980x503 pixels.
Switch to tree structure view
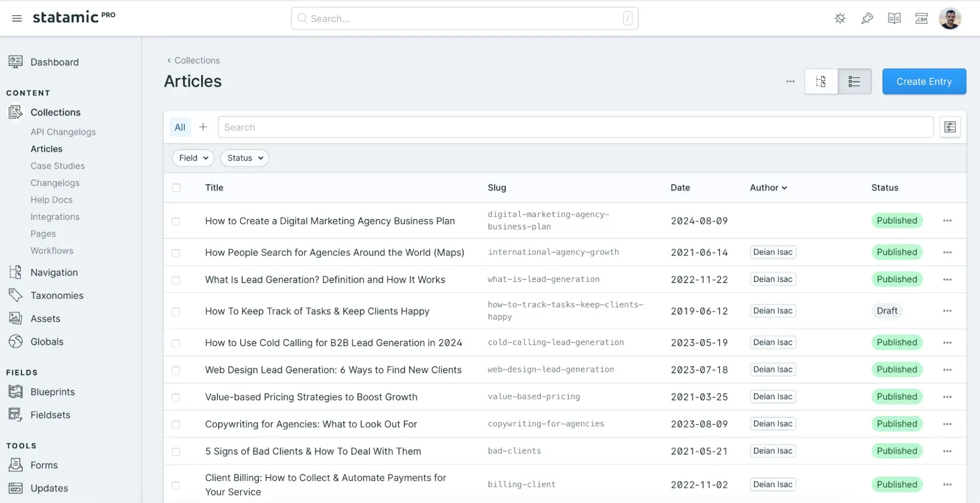click(821, 81)
